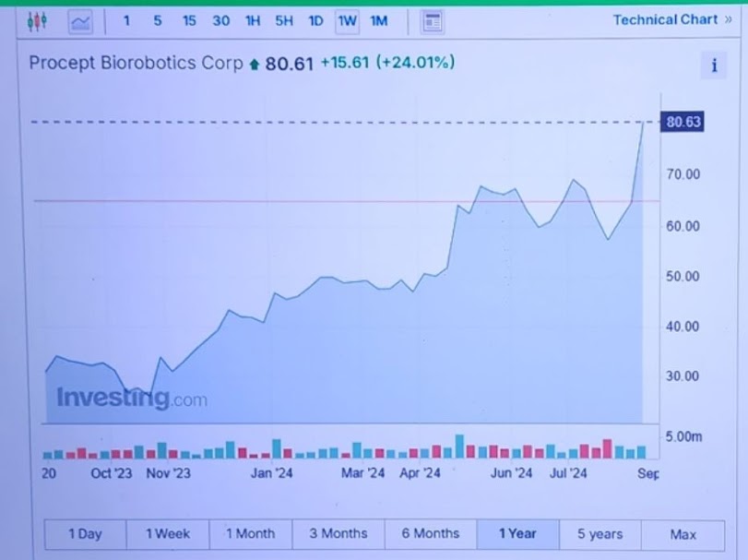Click the Procept Biorobotics Corp title
Screen dimensions: 748x560
[136, 64]
